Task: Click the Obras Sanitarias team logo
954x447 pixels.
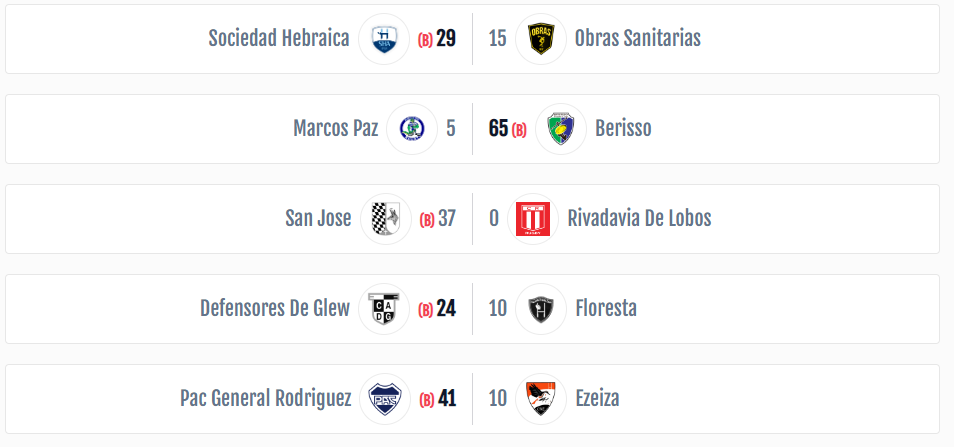Action: pos(541,39)
